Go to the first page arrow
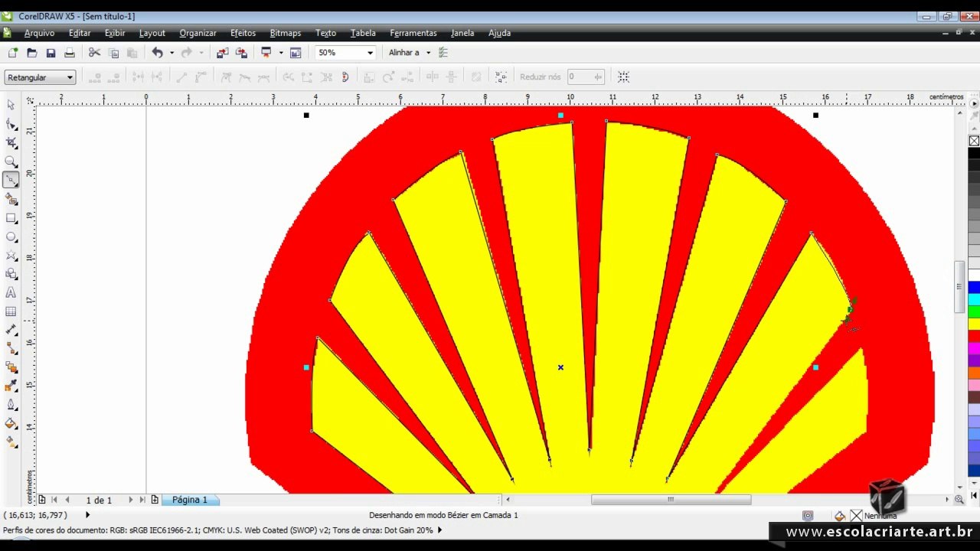The height and width of the screenshot is (551, 980). click(x=54, y=500)
